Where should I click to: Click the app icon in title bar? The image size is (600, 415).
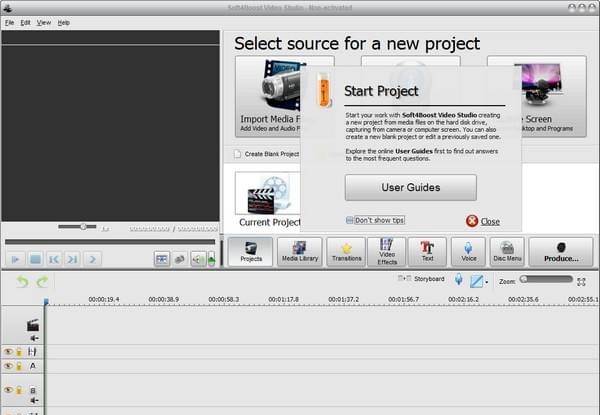tap(7, 7)
